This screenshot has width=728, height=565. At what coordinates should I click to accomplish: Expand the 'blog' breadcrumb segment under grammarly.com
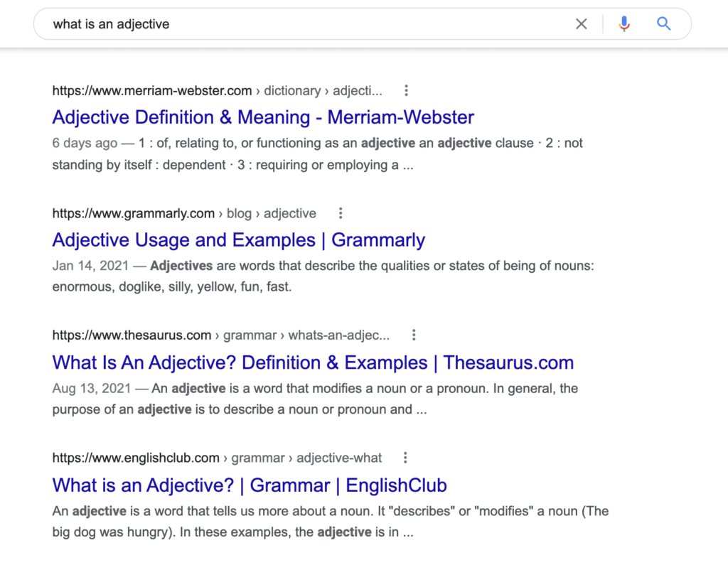pos(239,212)
